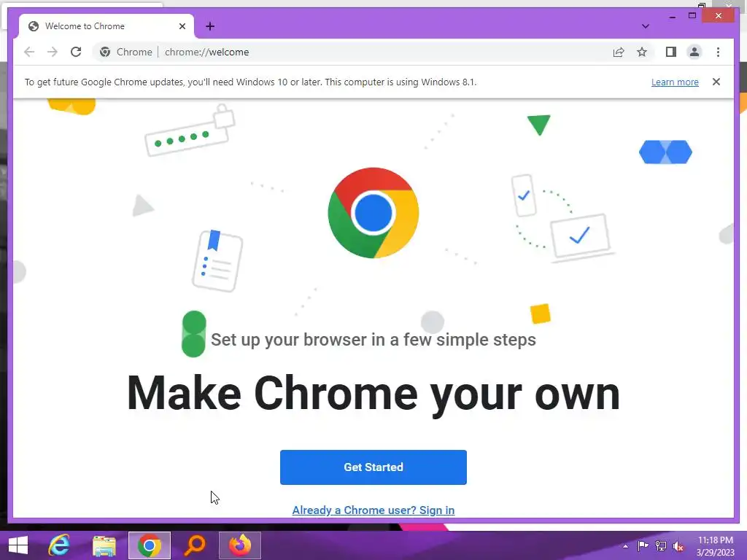Reload the Welcome to Chrome page

tap(76, 52)
